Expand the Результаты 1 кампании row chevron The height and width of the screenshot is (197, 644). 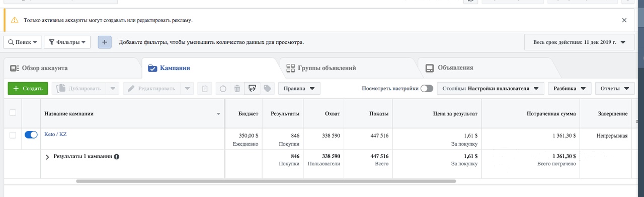click(47, 157)
